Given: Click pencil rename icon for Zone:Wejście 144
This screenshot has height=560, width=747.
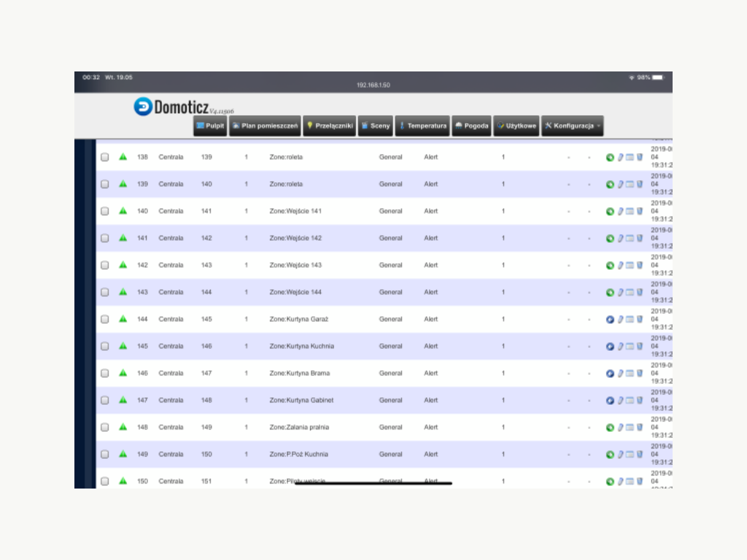Looking at the screenshot, I should (620, 292).
